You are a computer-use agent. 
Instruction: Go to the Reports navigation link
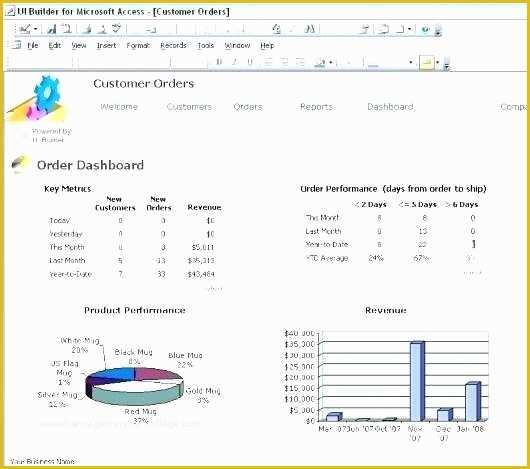[x=316, y=107]
